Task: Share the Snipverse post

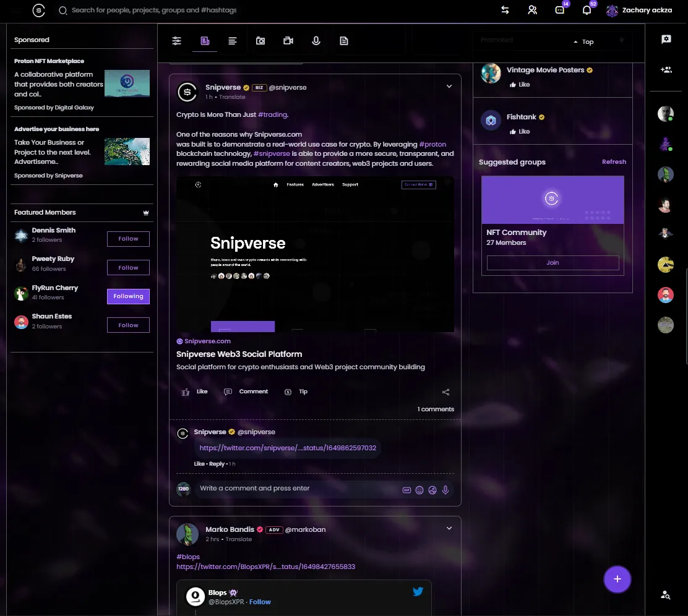Action: 446,392
